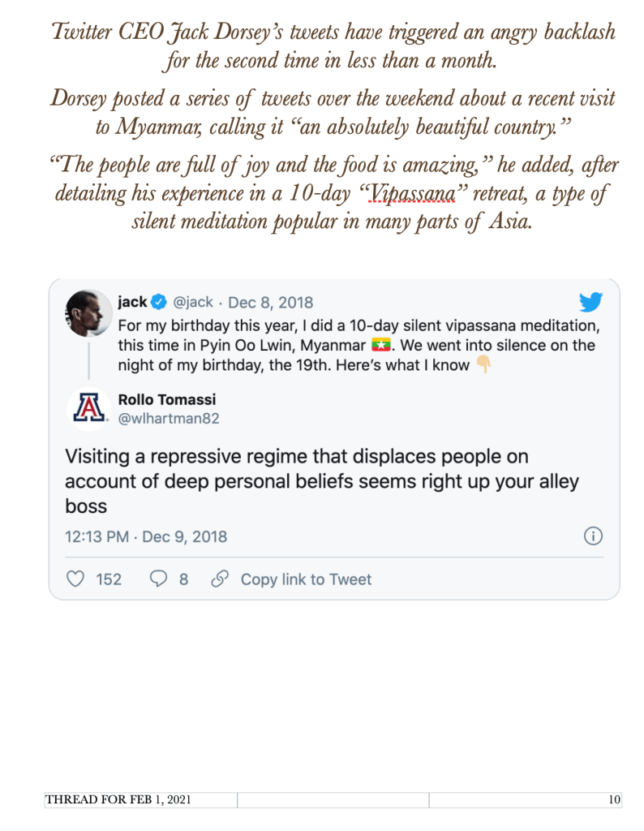
Task: Click the reply speech bubble icon
Action: pos(159,579)
